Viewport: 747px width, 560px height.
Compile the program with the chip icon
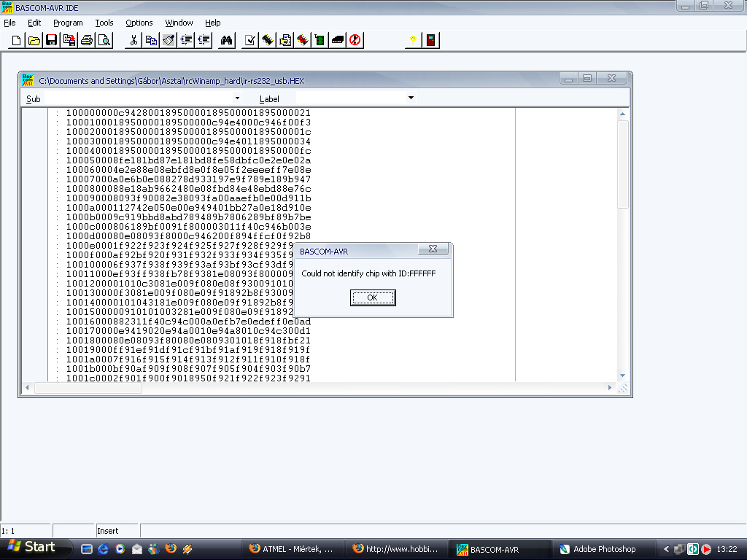point(267,41)
